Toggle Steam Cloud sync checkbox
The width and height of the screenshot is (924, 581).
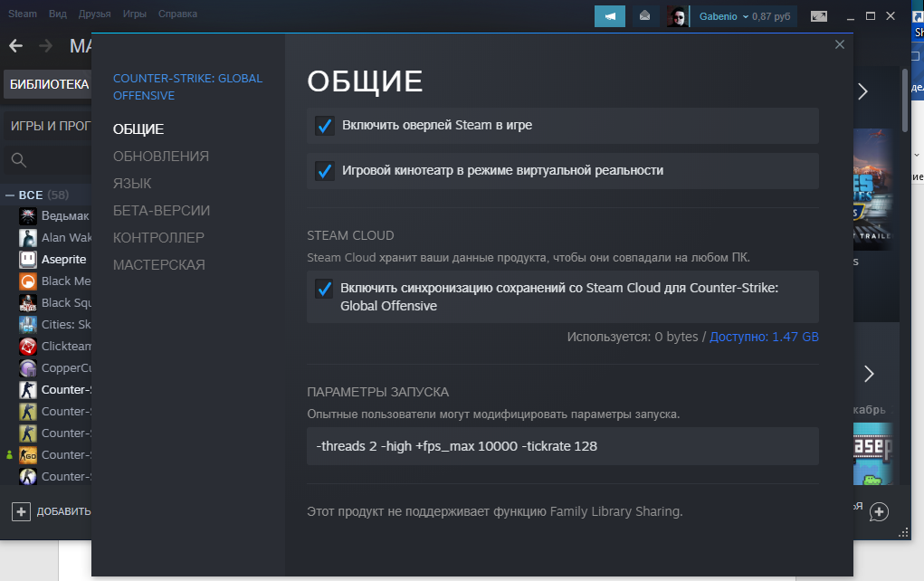click(x=324, y=289)
